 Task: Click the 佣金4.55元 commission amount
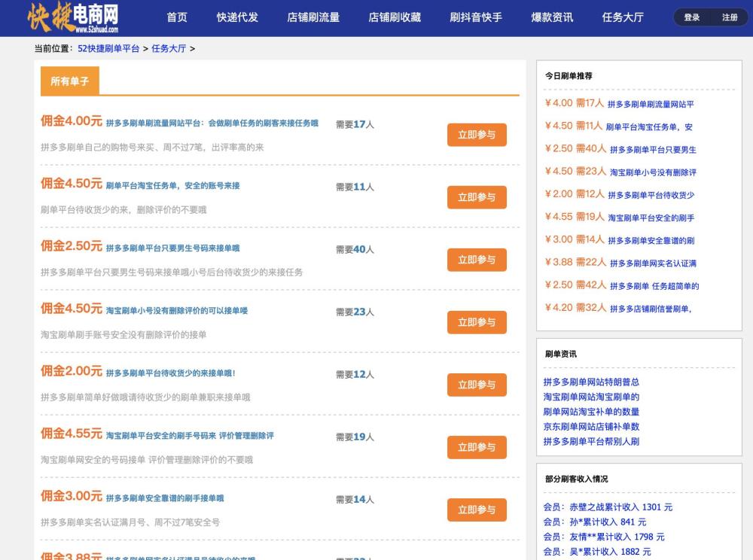pyautogui.click(x=72, y=434)
